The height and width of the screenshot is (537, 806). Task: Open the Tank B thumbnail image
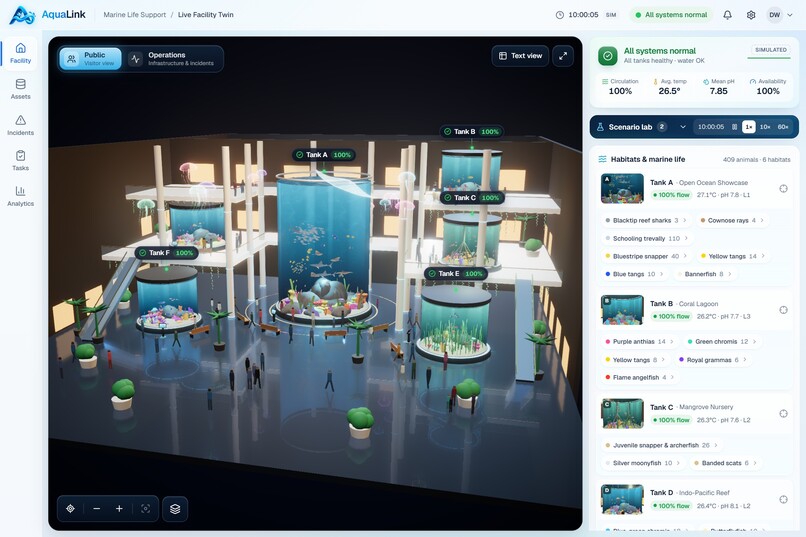click(x=622, y=310)
